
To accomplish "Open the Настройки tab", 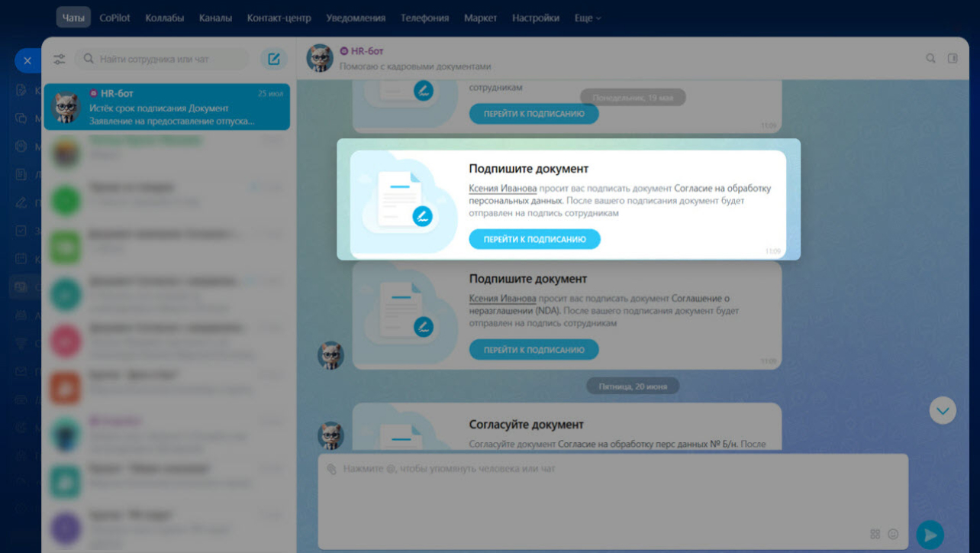I will point(535,18).
